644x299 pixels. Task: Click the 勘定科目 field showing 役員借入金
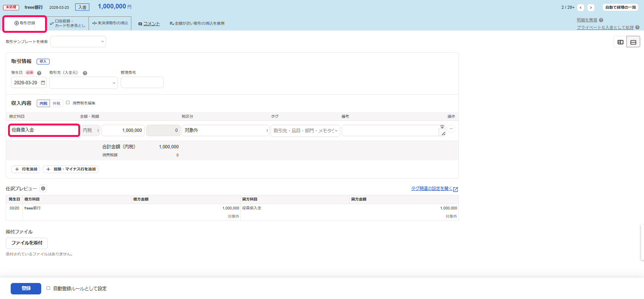tap(44, 130)
